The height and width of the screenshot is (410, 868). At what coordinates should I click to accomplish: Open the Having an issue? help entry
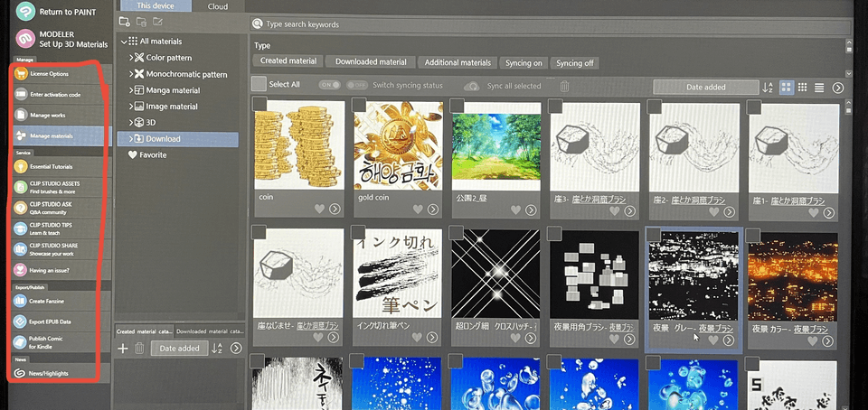[61, 270]
